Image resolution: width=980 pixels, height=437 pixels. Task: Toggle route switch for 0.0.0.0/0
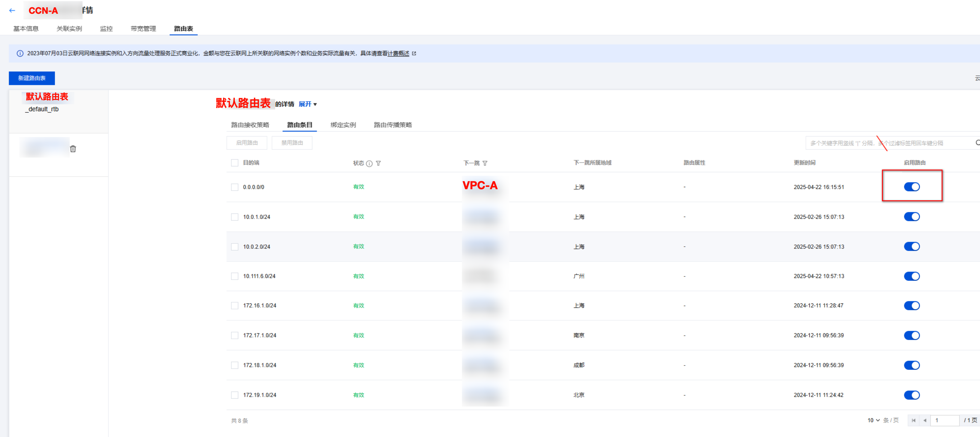click(912, 187)
